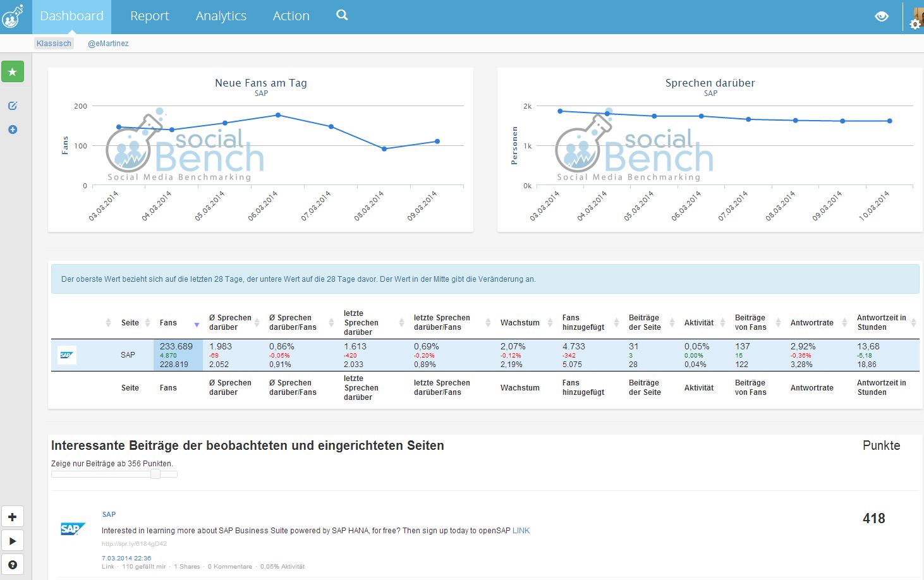The height and width of the screenshot is (580, 924).
Task: Sort by Fans hinzugefügt header
Action: [x=583, y=322]
